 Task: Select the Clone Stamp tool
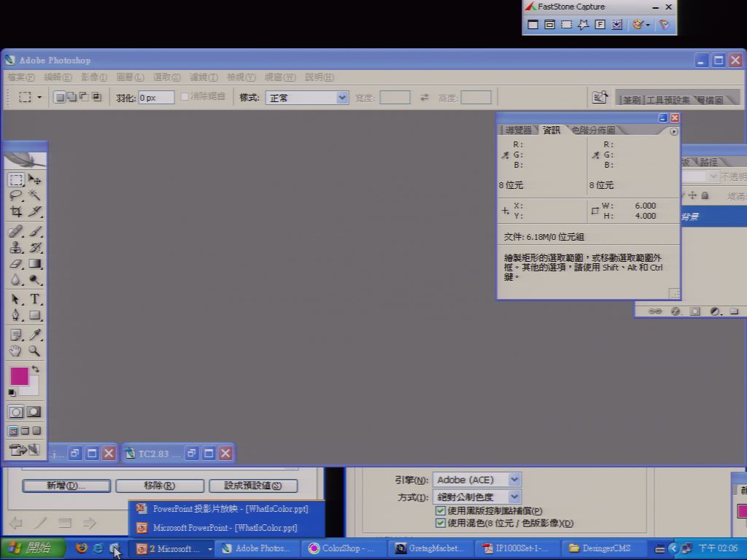pos(16,247)
